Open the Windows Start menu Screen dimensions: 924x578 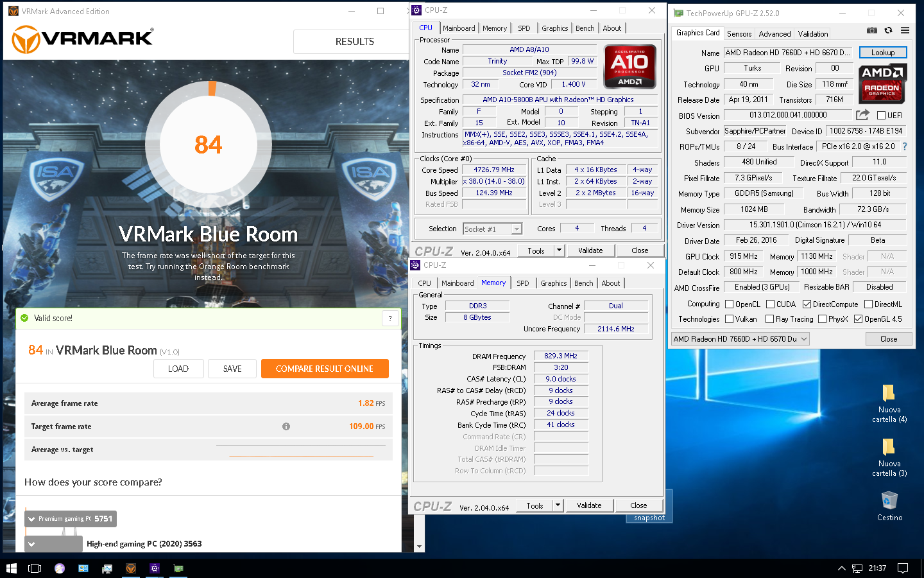click(11, 568)
